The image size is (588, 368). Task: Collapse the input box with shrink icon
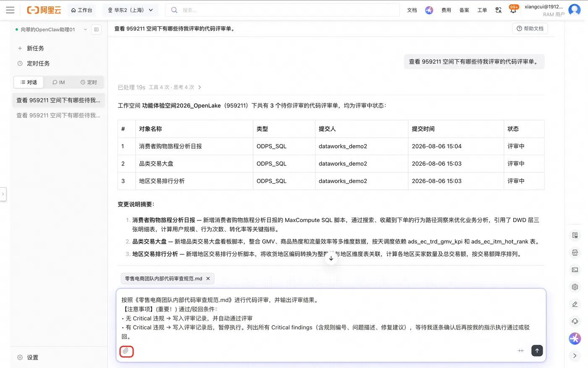(x=521, y=350)
